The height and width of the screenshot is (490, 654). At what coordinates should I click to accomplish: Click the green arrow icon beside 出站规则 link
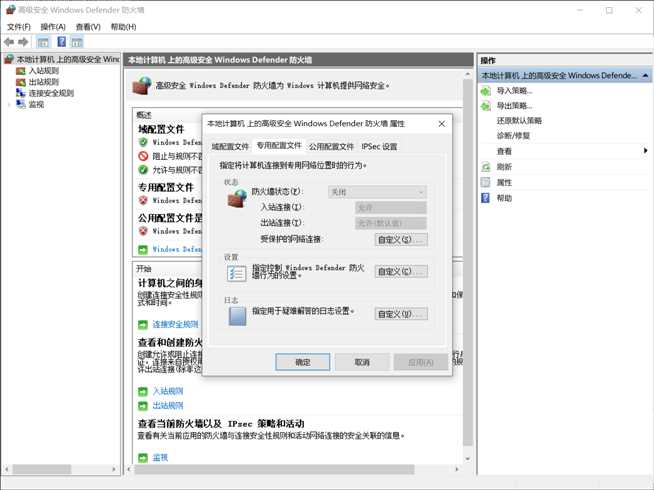143,406
